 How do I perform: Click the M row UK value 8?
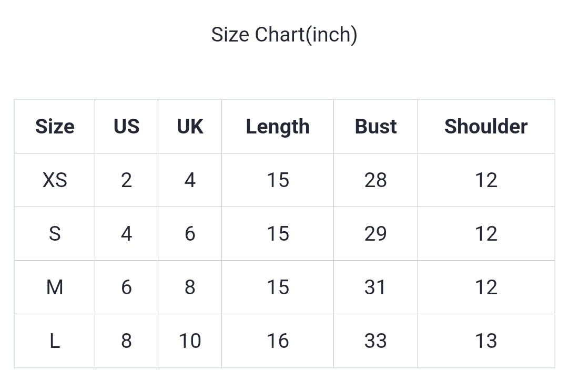(x=190, y=287)
